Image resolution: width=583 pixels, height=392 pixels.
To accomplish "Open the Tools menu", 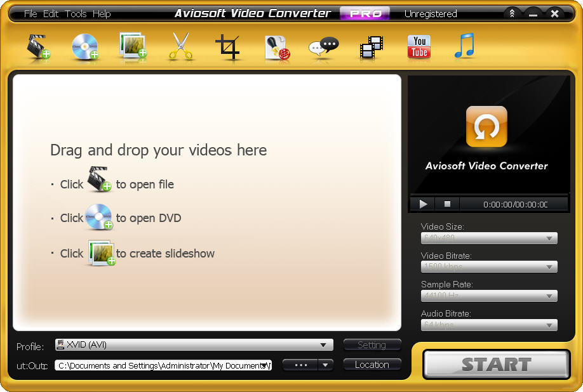I will pos(76,14).
